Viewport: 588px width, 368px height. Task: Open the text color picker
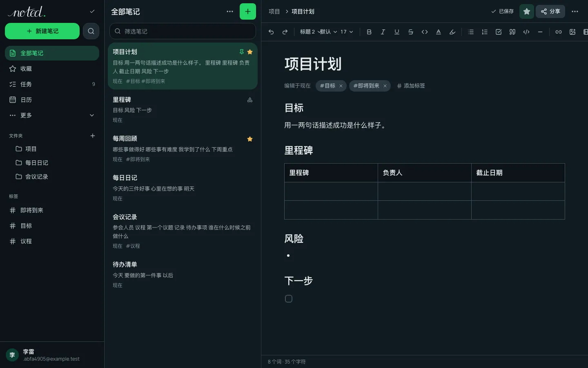[x=439, y=32]
